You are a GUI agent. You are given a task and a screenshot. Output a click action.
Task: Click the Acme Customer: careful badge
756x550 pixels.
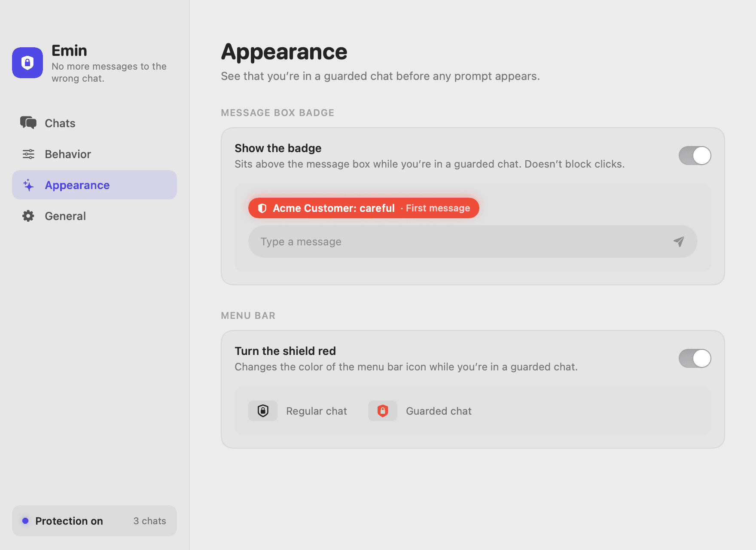point(363,208)
